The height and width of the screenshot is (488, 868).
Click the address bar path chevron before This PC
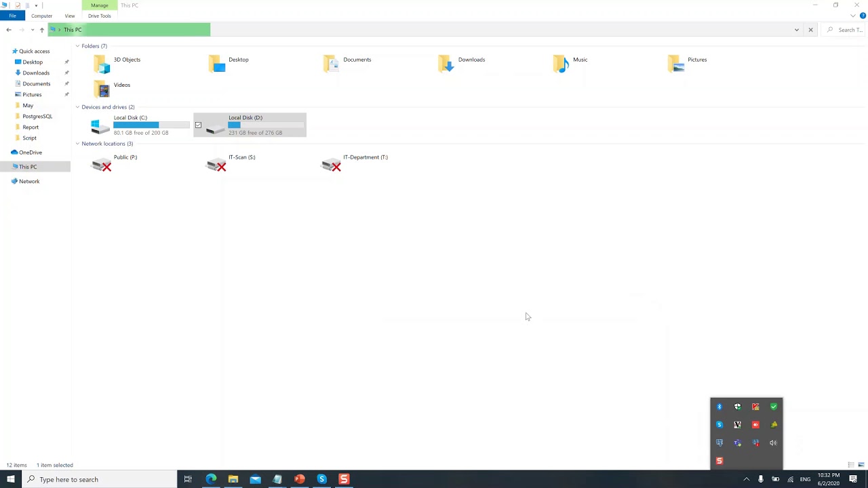[60, 30]
